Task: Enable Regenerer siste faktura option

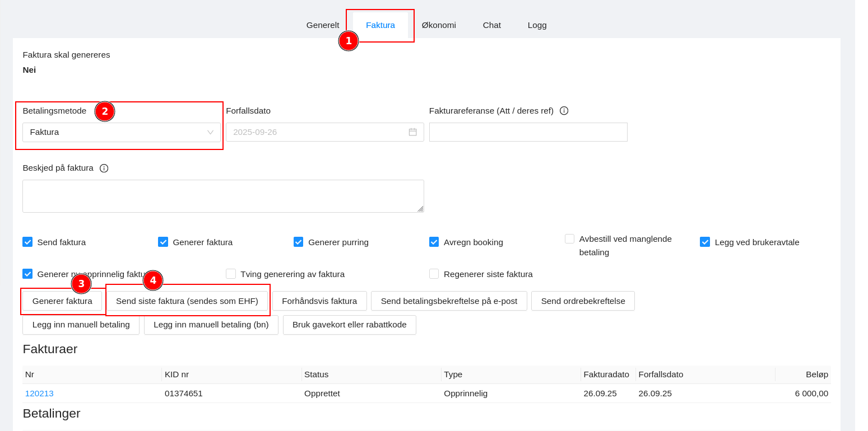Action: pyautogui.click(x=434, y=274)
